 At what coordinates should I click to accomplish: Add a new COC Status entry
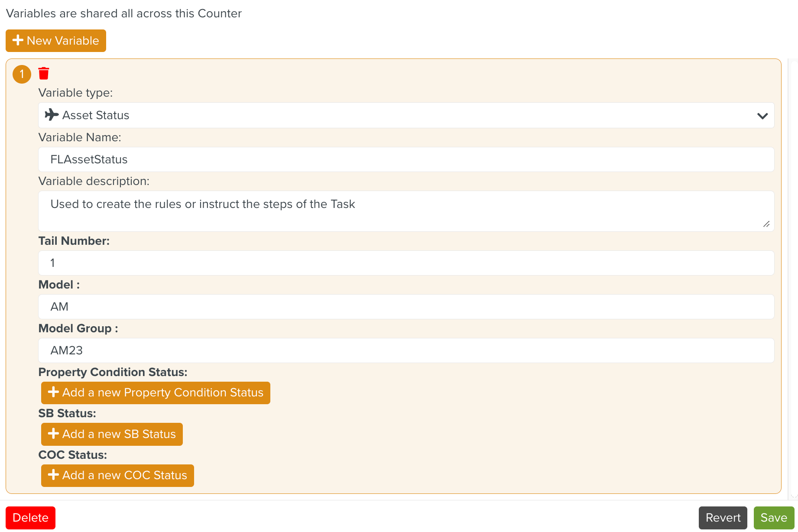[x=117, y=476]
